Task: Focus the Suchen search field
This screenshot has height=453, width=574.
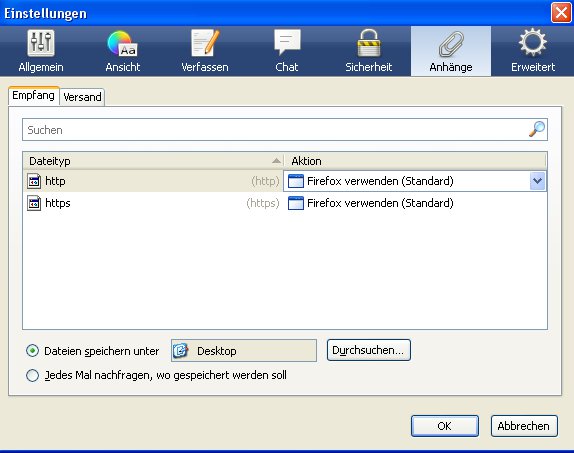Action: [275, 130]
